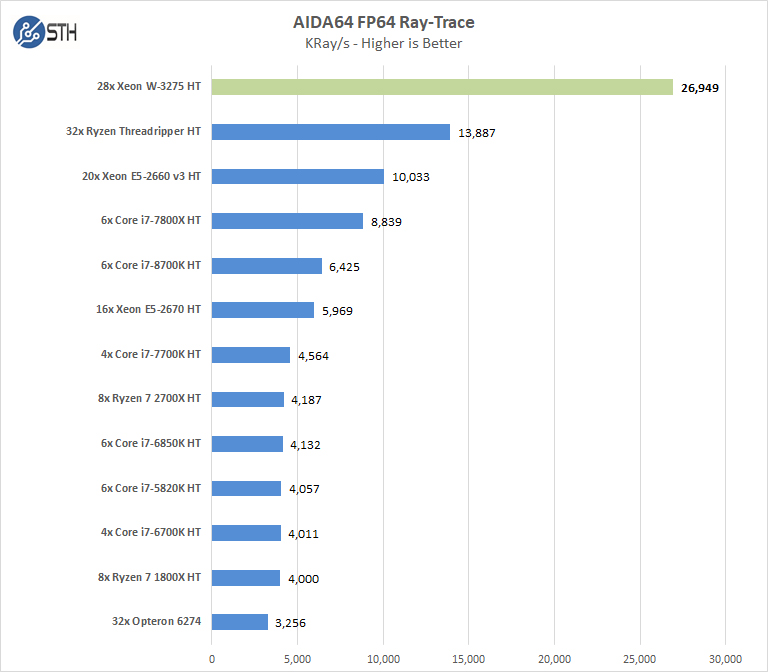The height and width of the screenshot is (672, 768).
Task: Click the value 10,033
Action: [411, 177]
